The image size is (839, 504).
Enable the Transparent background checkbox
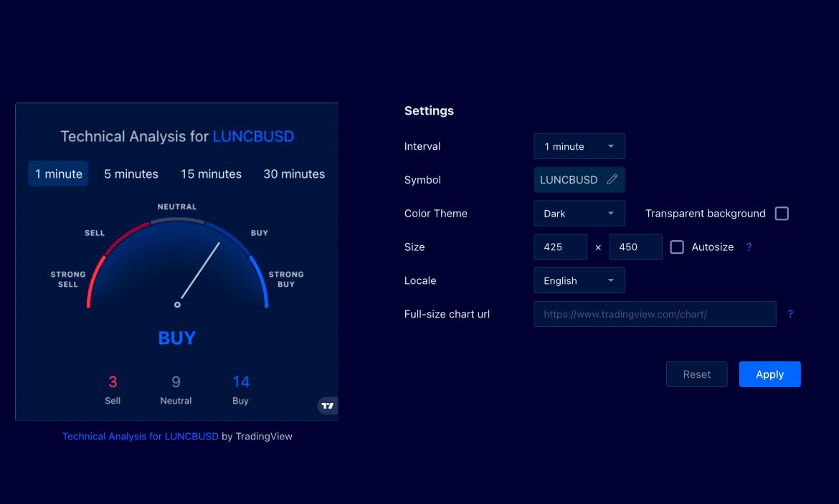(x=782, y=214)
